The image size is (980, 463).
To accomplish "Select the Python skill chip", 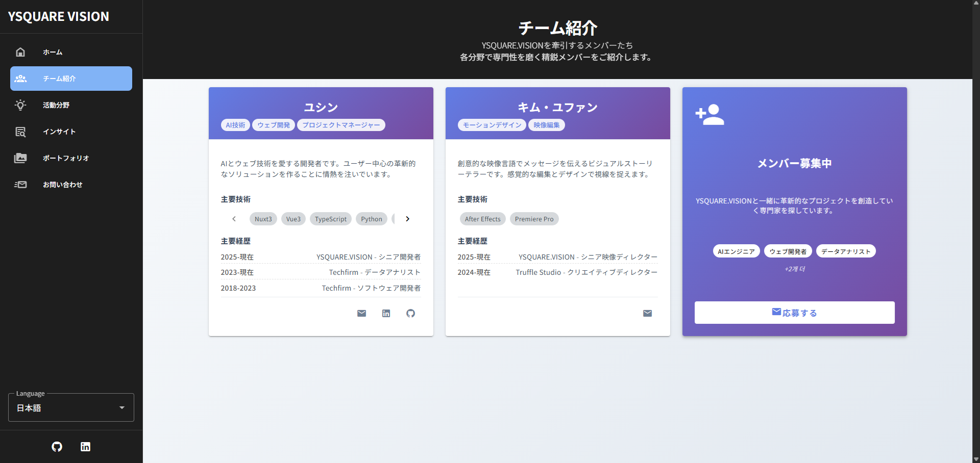I will tap(372, 219).
